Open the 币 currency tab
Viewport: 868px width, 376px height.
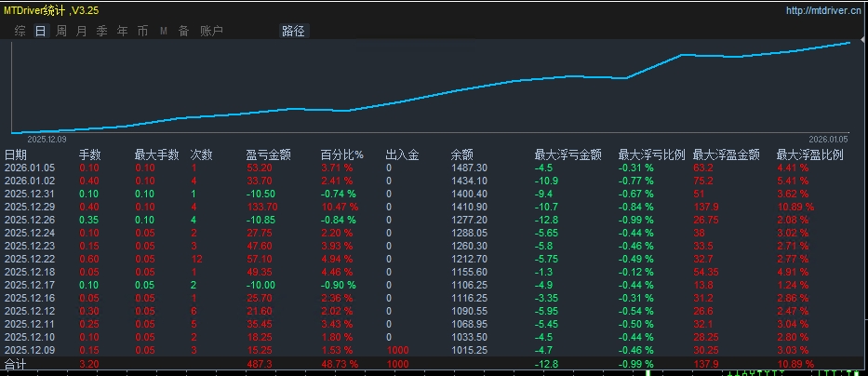pyautogui.click(x=143, y=31)
